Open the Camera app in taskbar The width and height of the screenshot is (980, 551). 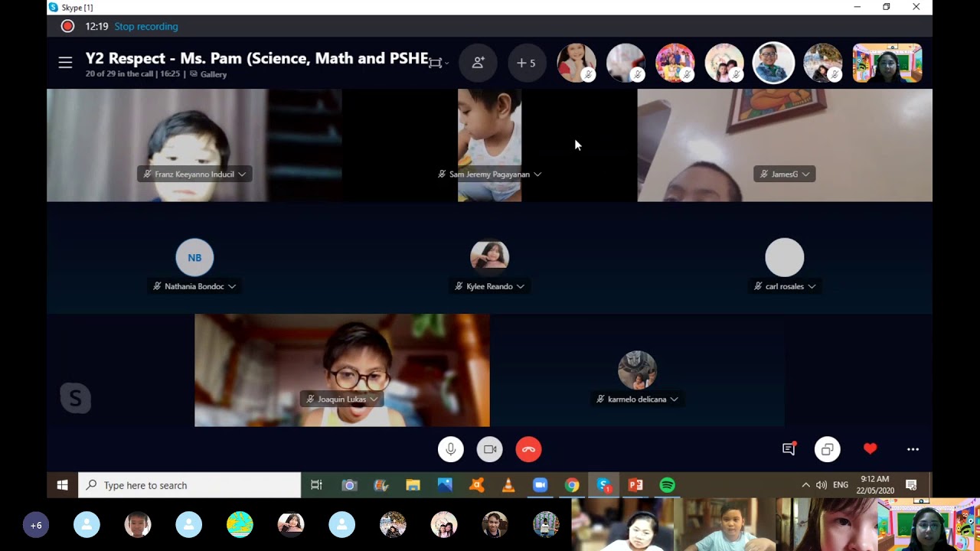(x=349, y=485)
